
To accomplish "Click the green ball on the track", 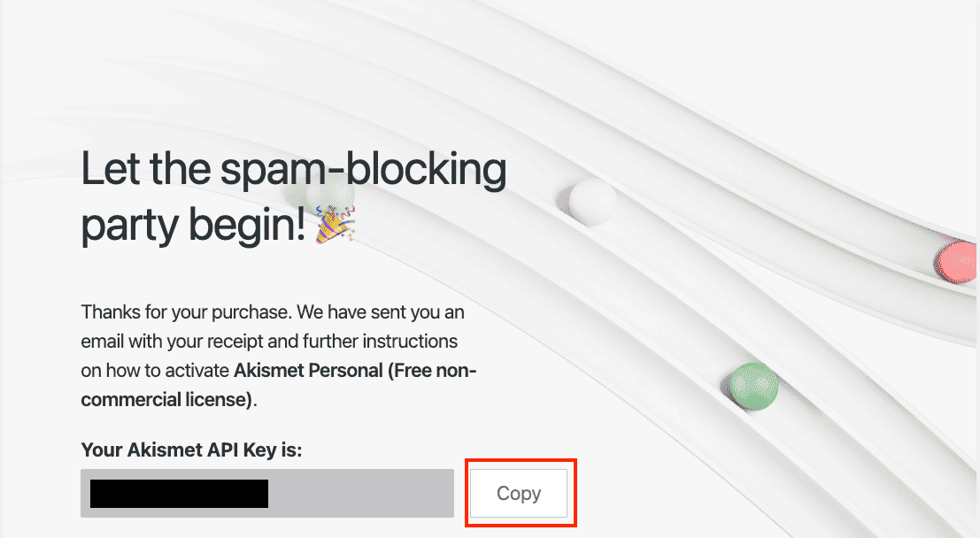I will pos(753,386).
